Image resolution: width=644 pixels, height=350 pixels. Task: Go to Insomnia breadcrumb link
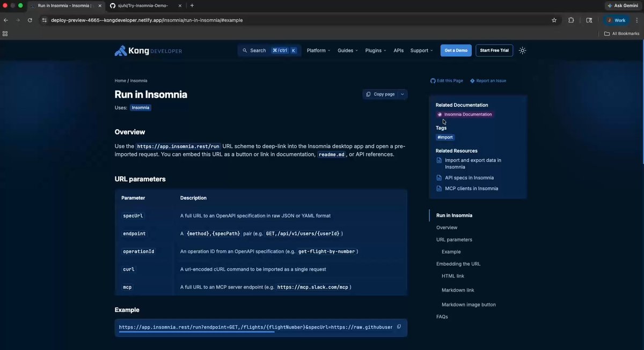point(138,81)
